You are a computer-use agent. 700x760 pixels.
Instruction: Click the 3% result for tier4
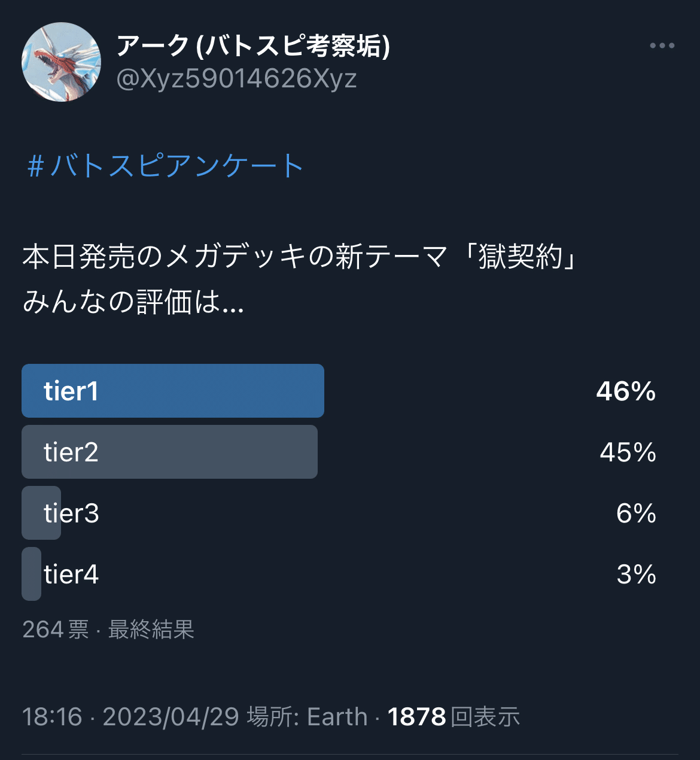click(x=636, y=574)
